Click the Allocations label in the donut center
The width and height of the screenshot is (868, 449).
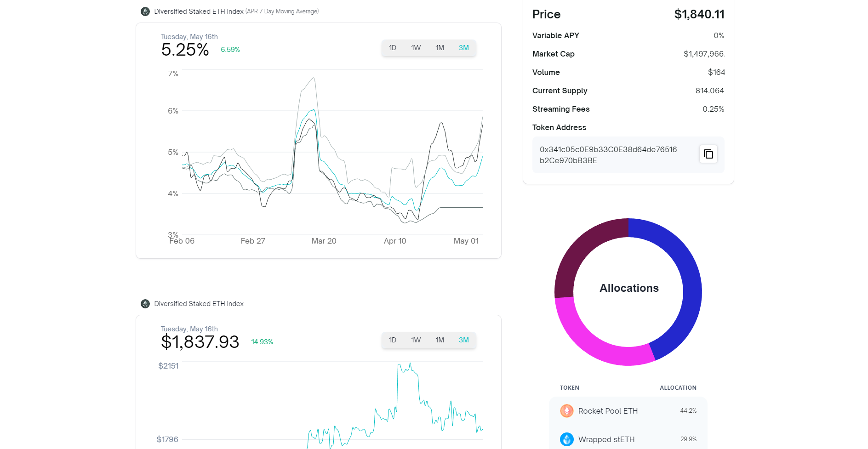pyautogui.click(x=629, y=288)
